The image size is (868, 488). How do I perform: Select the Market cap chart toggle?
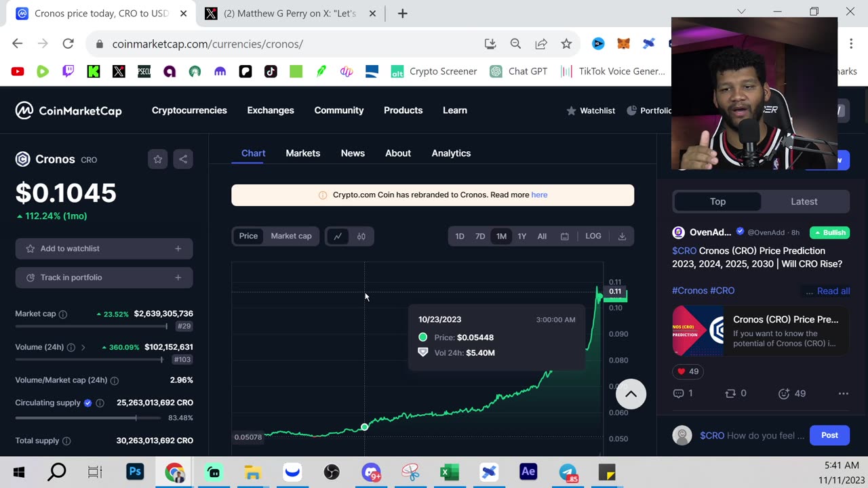[x=291, y=236]
